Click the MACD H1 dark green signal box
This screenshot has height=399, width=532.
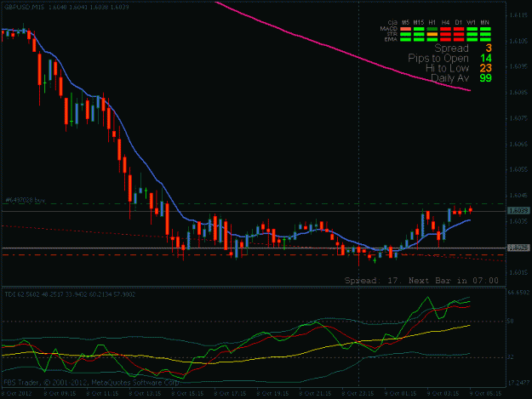432,29
